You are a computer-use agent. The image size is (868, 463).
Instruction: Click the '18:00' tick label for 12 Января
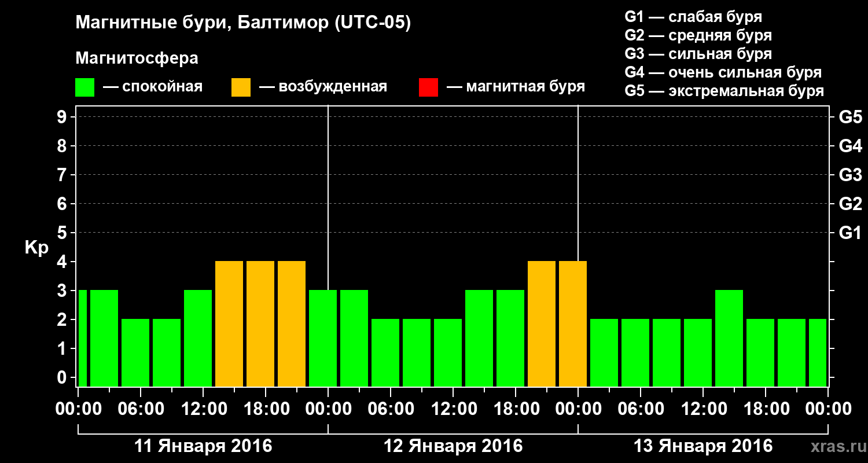coord(516,409)
